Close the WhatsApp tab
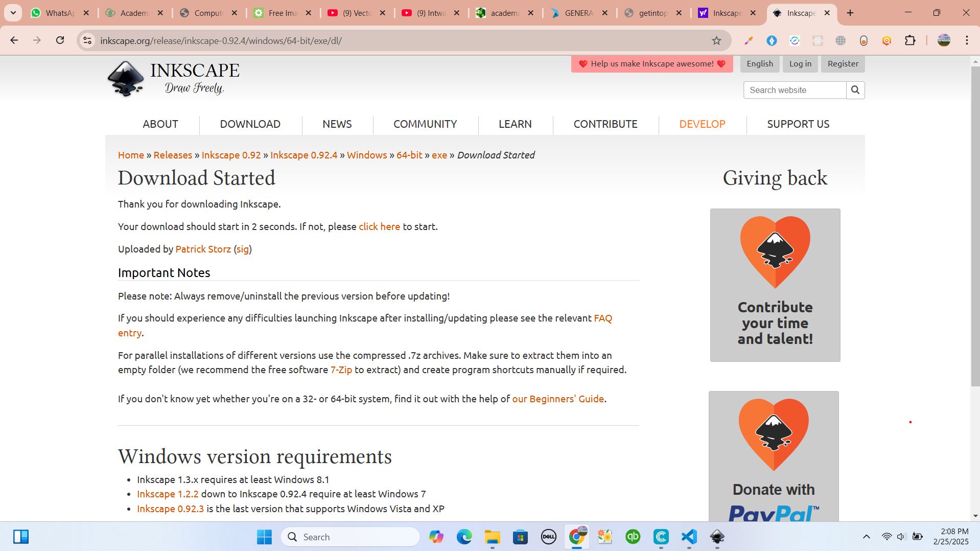Screen dimensions: 980x551 86,13
